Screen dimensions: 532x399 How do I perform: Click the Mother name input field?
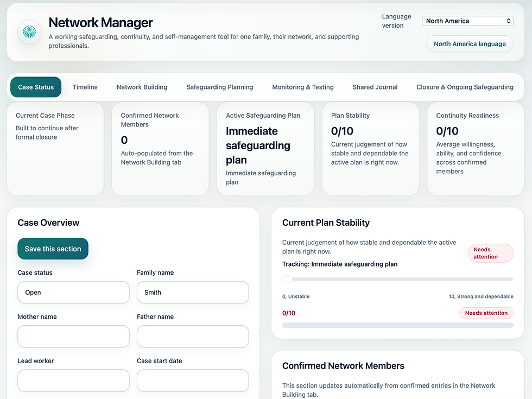(x=73, y=336)
